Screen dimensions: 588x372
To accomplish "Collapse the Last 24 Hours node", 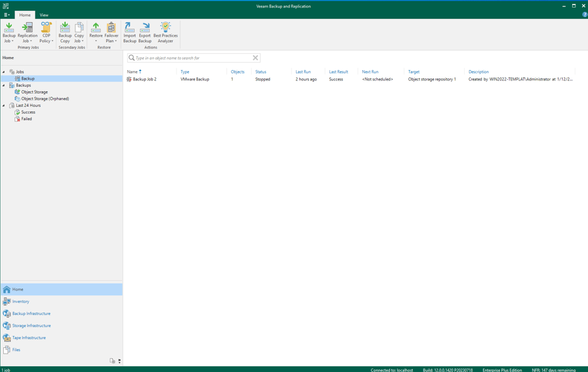I will click(4, 106).
